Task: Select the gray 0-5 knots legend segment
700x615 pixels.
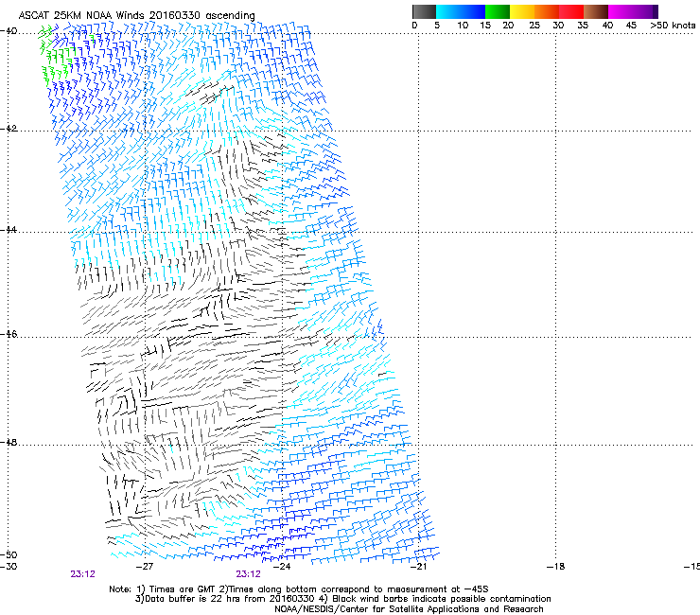Action: pos(424,11)
